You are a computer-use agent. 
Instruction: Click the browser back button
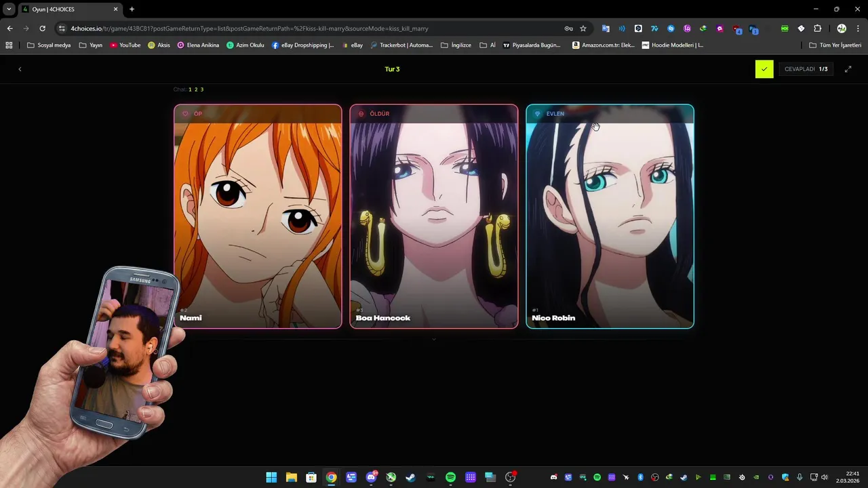coord(9,28)
